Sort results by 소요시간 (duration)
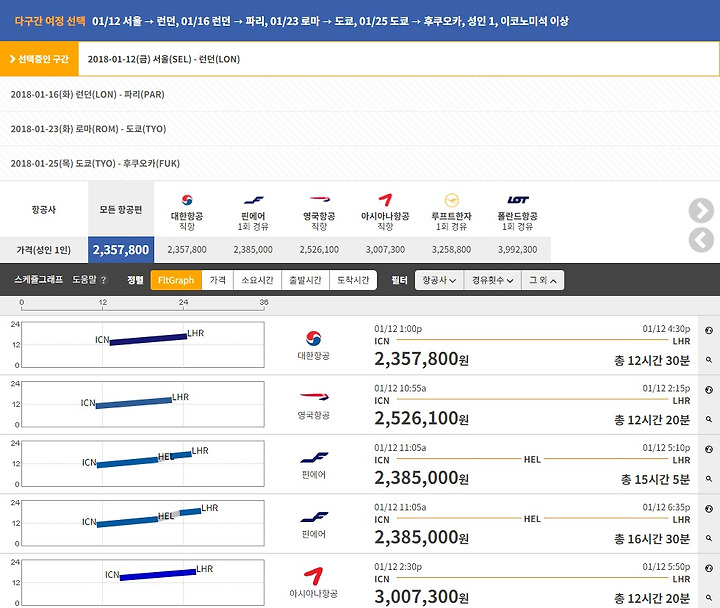720x608 pixels. pyautogui.click(x=256, y=280)
